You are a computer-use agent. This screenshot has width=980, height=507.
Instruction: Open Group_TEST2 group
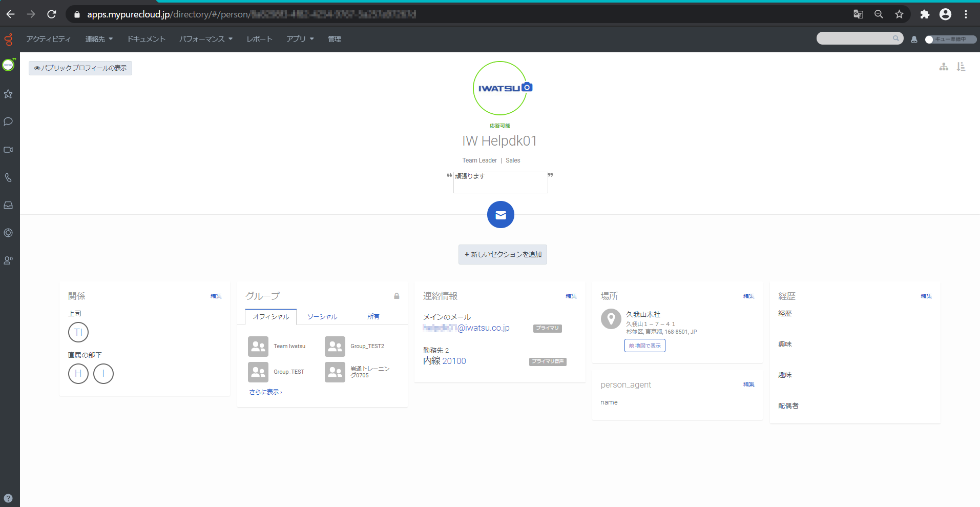[355, 347]
